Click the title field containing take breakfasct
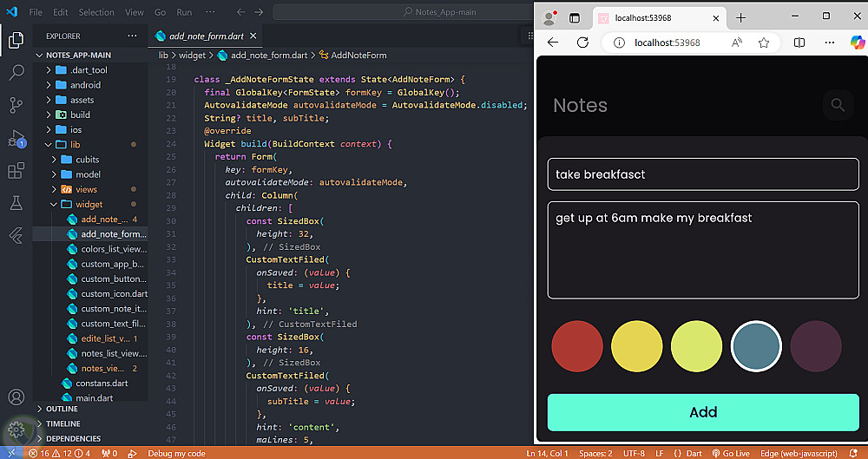This screenshot has width=868, height=459. tap(702, 174)
